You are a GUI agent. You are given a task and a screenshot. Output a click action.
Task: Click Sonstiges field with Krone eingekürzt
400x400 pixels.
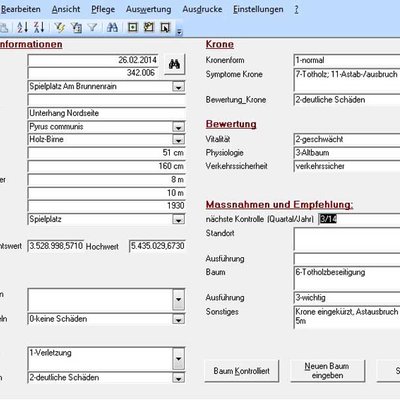click(347, 317)
